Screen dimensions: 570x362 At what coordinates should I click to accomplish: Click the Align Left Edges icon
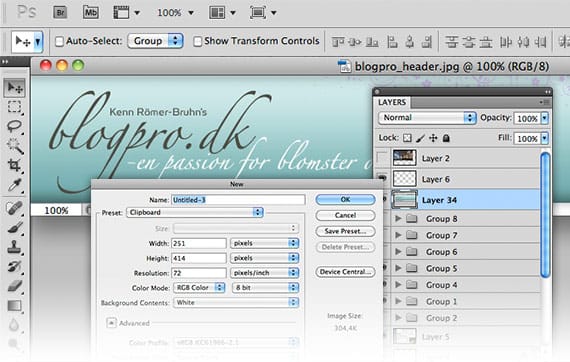click(392, 42)
